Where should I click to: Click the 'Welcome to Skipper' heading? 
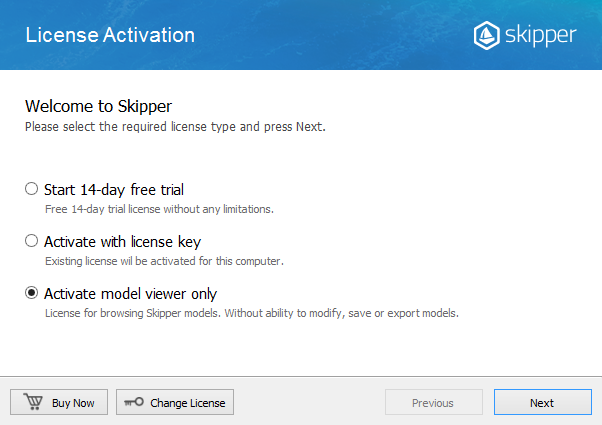tap(99, 106)
